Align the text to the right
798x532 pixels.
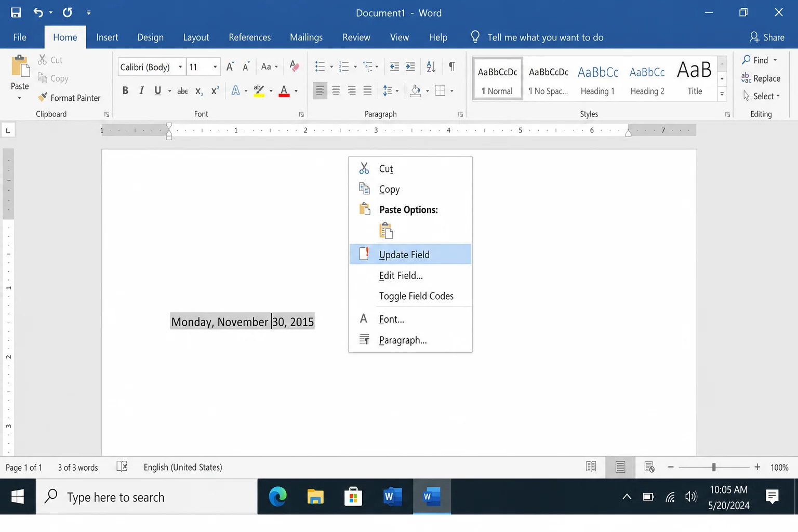tap(352, 91)
